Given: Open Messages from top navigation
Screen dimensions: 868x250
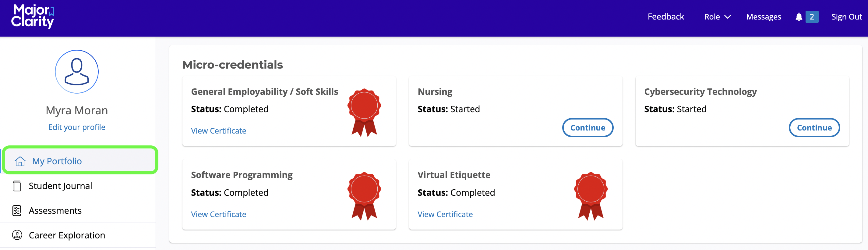Looking at the screenshot, I should coord(763,17).
